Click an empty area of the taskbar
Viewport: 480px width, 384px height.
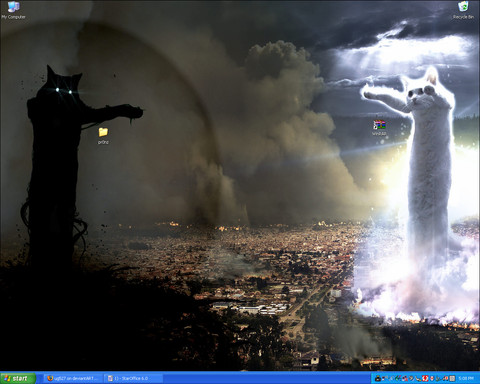point(267,378)
